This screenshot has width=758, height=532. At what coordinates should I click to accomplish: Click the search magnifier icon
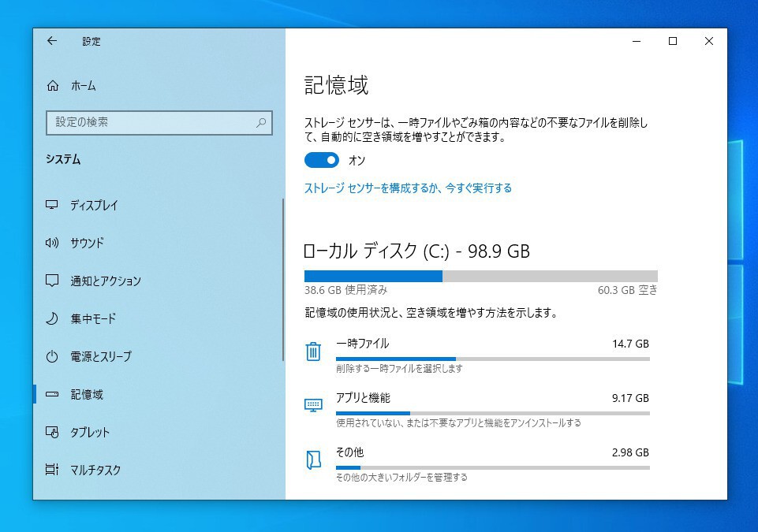(x=261, y=123)
